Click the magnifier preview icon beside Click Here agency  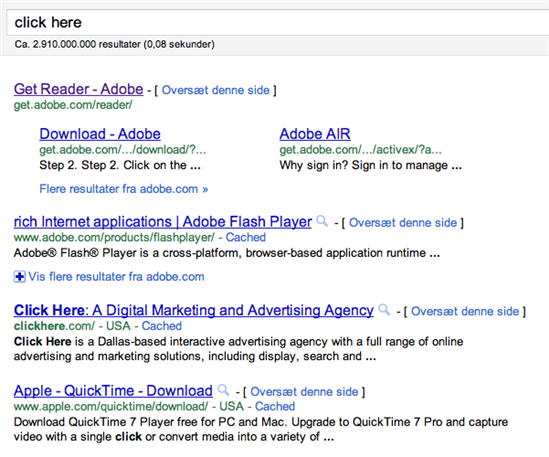[384, 310]
